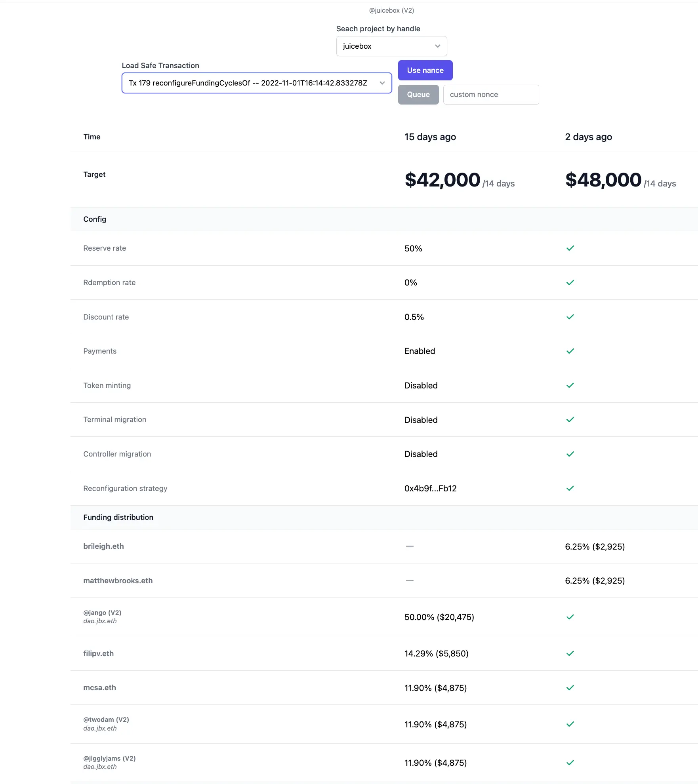Click the Token minting checkmark icon

coord(570,385)
